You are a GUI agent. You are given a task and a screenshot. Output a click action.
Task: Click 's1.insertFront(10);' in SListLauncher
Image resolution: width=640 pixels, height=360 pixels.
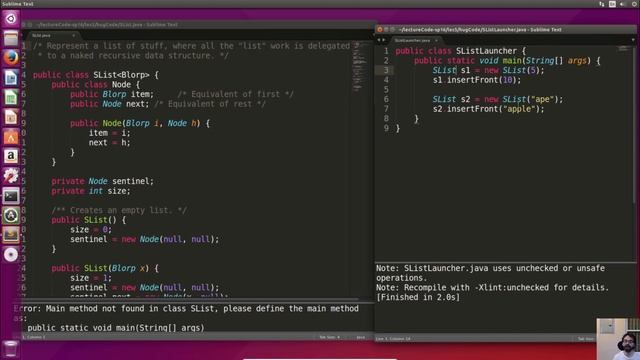[x=477, y=80]
